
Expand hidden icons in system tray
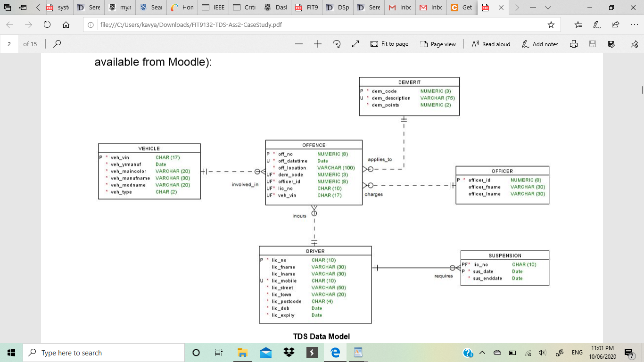(x=482, y=353)
